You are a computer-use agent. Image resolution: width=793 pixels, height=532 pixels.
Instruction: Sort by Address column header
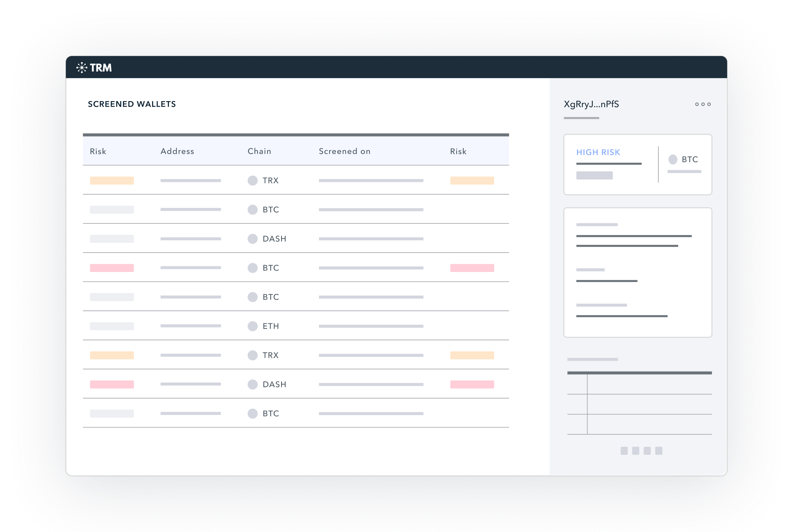tap(177, 151)
